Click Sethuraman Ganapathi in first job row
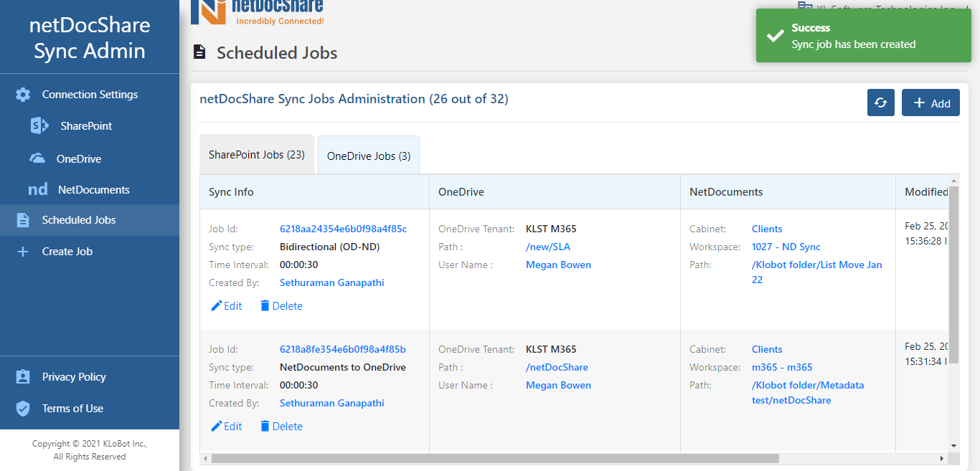This screenshot has height=471, width=980. coord(332,282)
